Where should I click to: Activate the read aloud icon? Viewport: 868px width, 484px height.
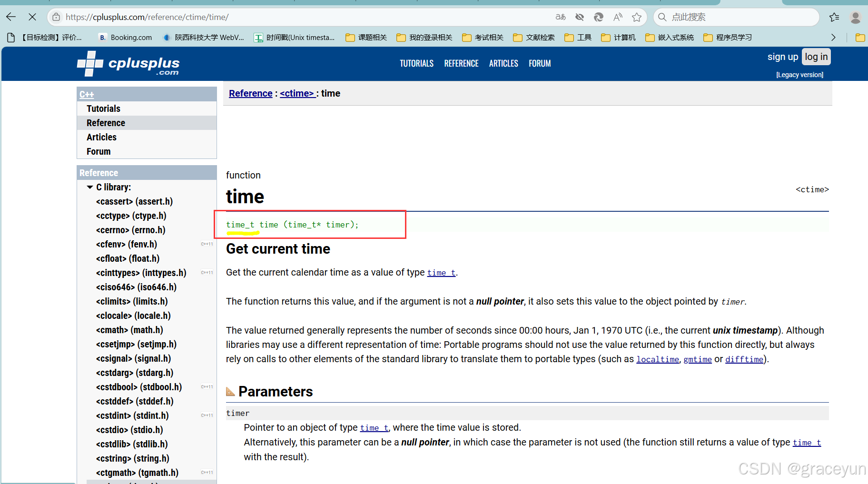(618, 17)
